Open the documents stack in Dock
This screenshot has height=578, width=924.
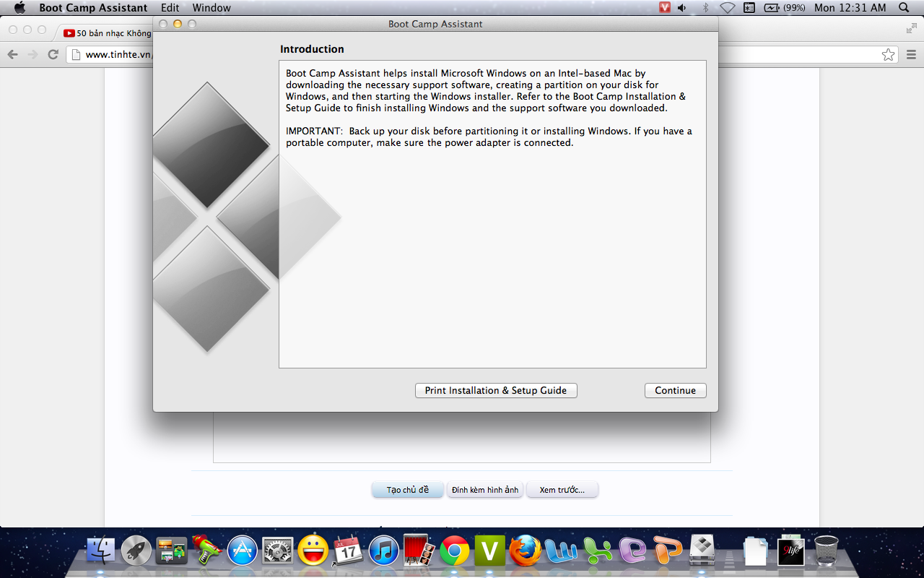tap(756, 551)
